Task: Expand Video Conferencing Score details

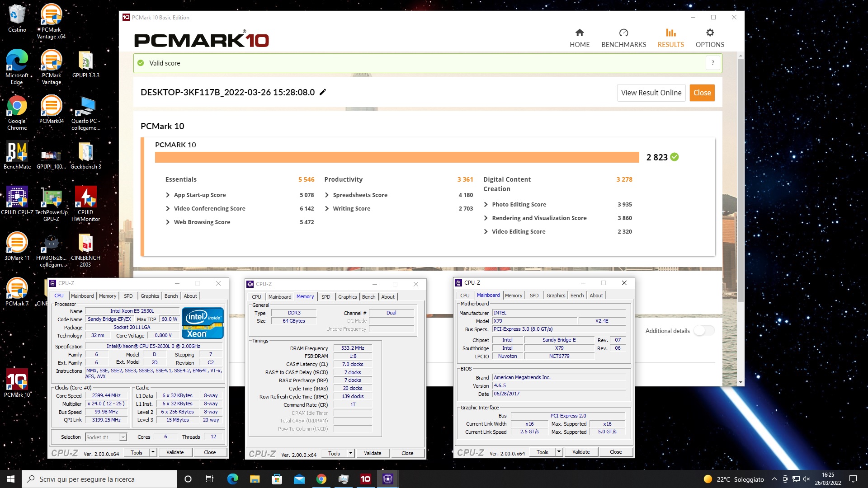Action: pyautogui.click(x=168, y=209)
